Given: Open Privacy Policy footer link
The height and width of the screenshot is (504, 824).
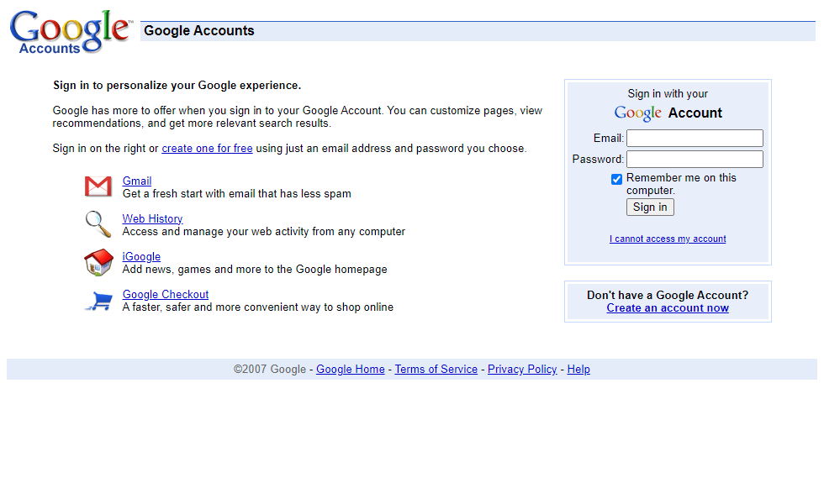Looking at the screenshot, I should (522, 370).
